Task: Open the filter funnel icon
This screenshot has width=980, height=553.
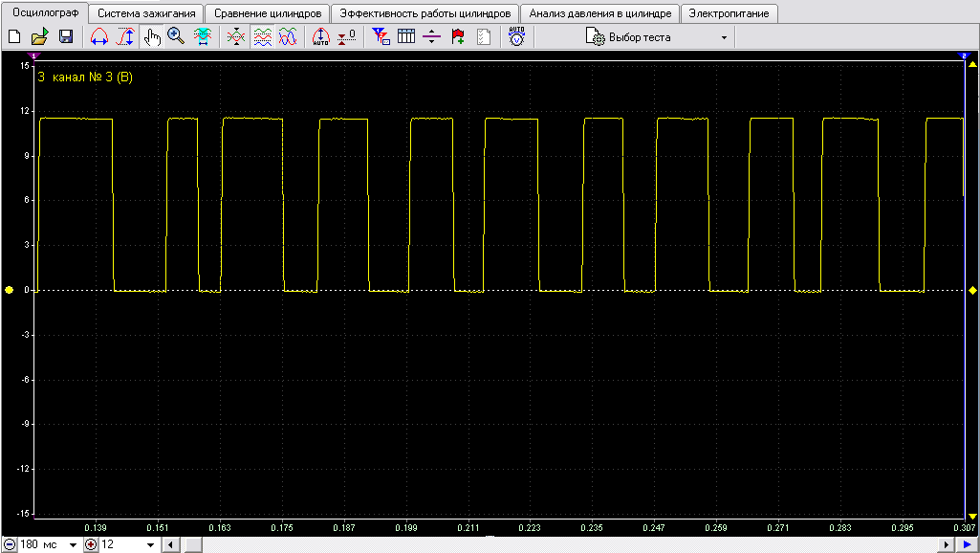Action: [x=381, y=37]
